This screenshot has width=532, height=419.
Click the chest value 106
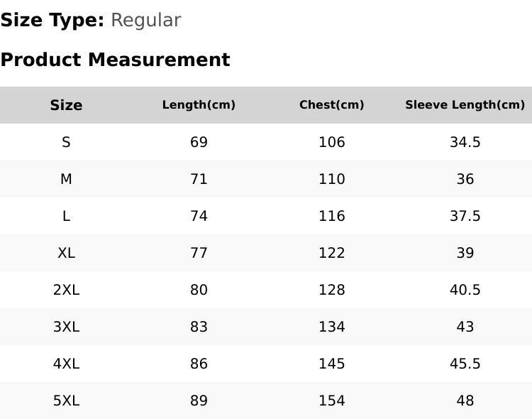(x=332, y=142)
